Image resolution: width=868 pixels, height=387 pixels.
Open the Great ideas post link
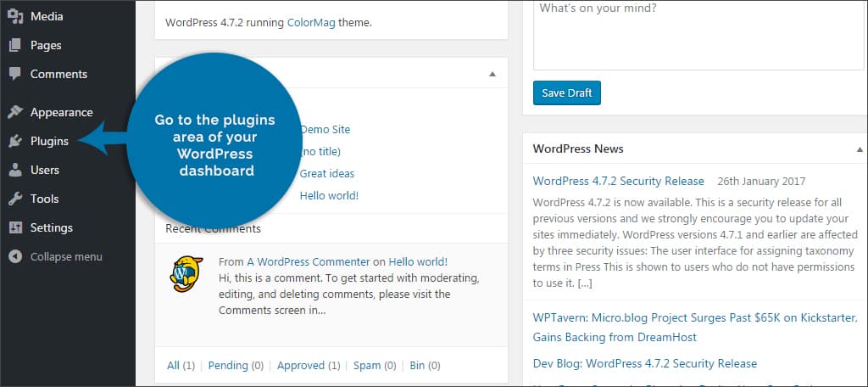pos(326,173)
